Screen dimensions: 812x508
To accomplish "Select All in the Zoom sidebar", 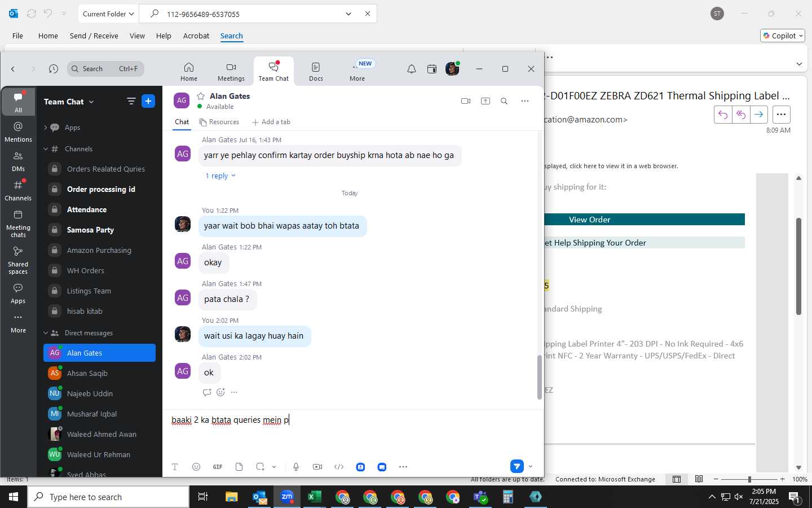I will click(x=18, y=102).
